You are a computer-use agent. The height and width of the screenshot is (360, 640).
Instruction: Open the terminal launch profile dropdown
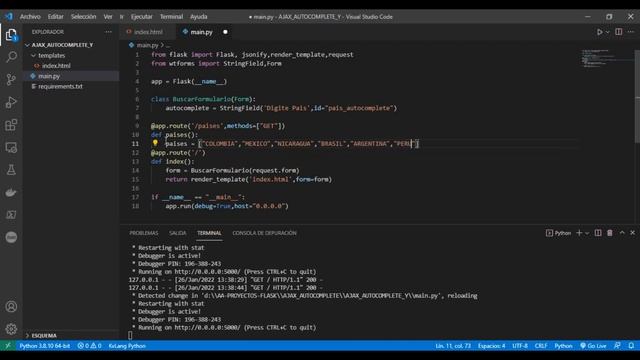[587, 233]
